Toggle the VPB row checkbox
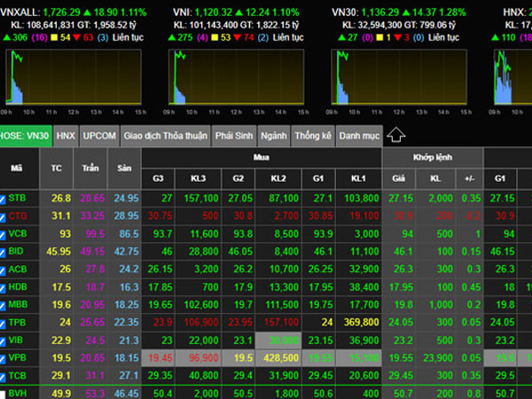Image resolution: width=532 pixels, height=399 pixels. tap(2, 359)
